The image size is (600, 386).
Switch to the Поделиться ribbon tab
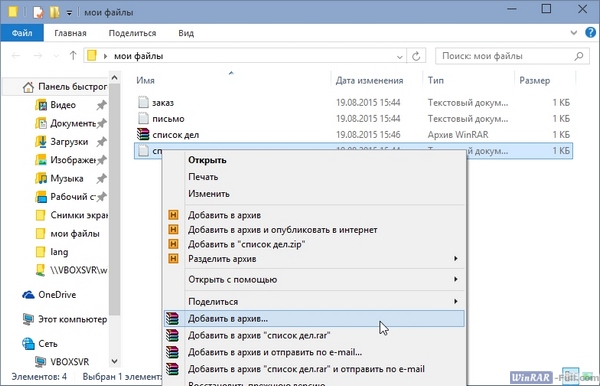point(132,33)
